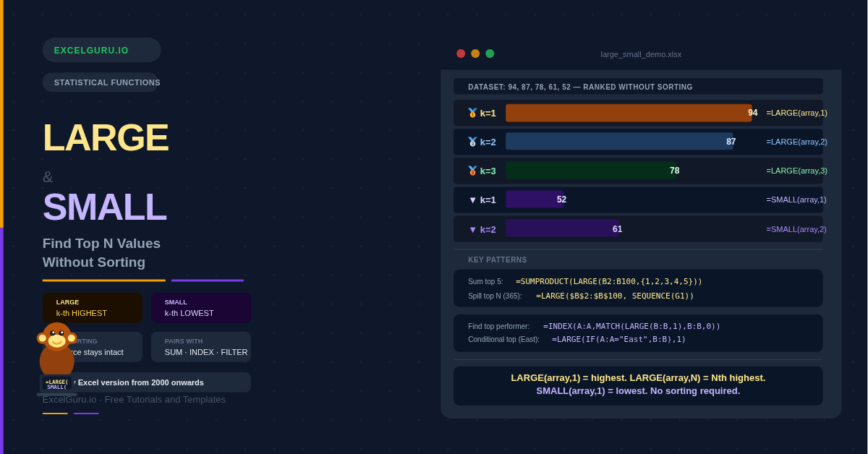Click the down triangle on the SMALL k=1 row

tap(473, 200)
